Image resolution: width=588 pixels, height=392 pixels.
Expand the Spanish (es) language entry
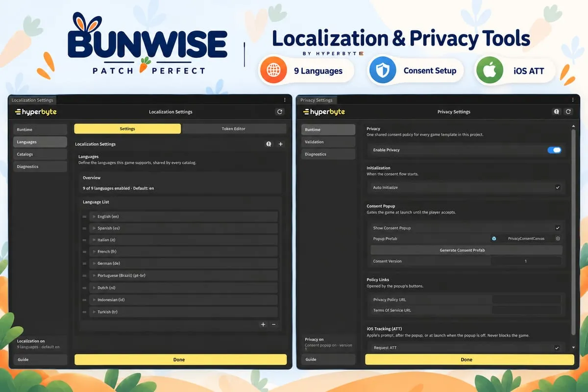(94, 228)
